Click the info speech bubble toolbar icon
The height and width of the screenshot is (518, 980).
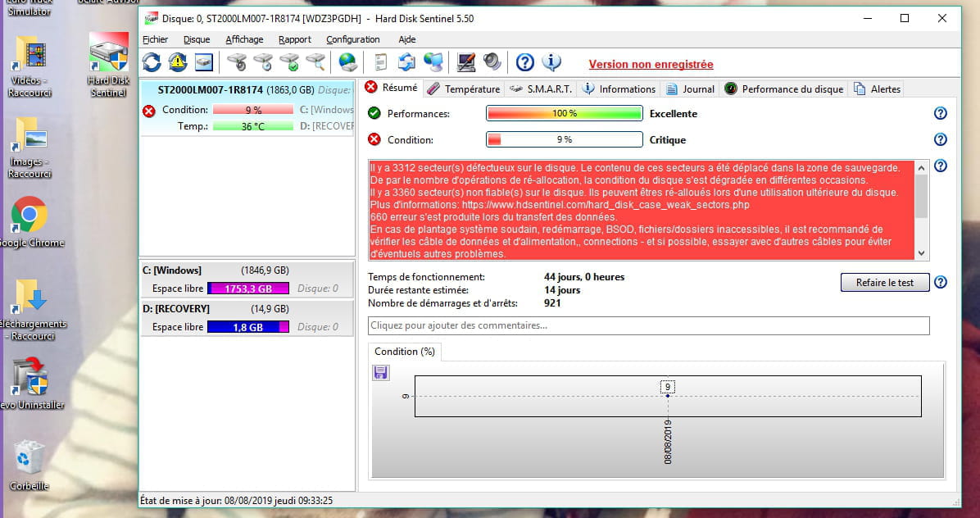551,61
